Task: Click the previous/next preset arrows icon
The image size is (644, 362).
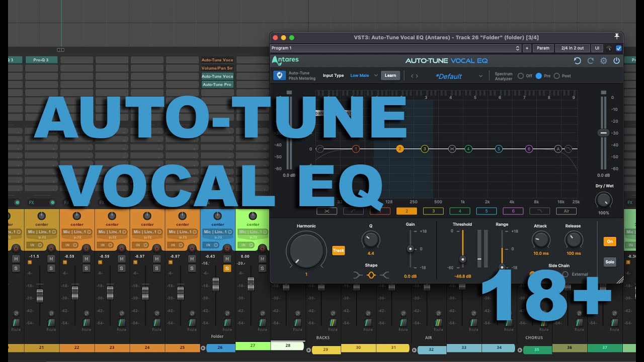Action: 414,76
